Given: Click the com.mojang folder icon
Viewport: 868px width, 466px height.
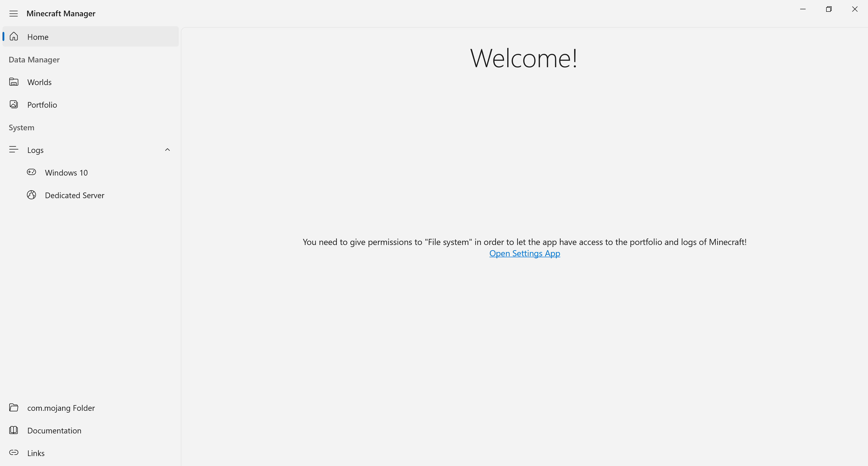Looking at the screenshot, I should click(14, 408).
